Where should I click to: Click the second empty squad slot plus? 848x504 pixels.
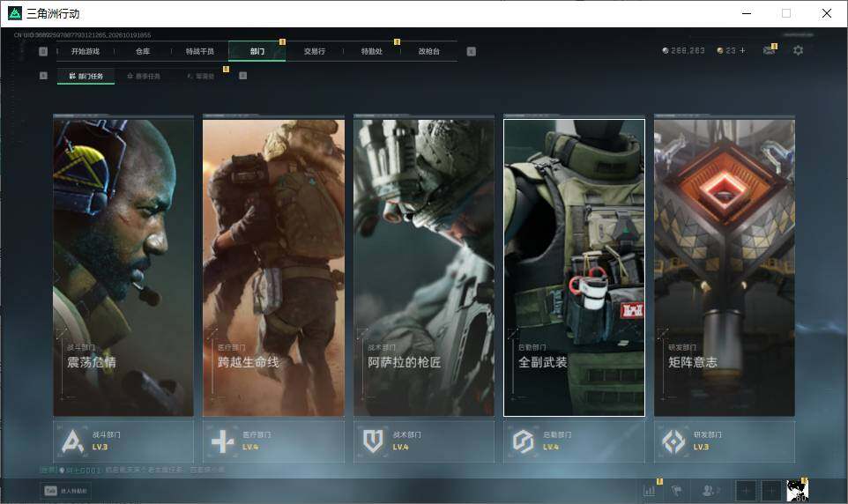point(771,491)
